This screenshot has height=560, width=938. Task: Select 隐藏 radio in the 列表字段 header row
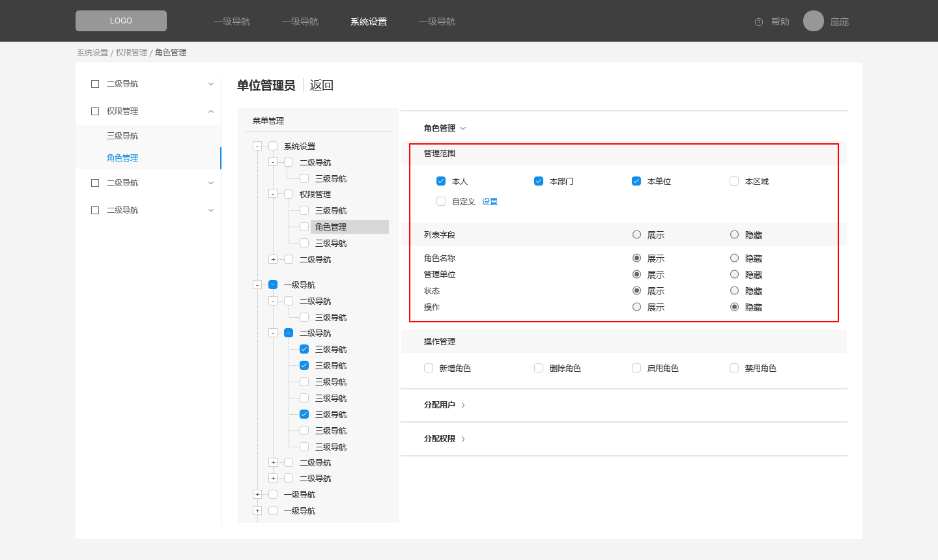734,234
